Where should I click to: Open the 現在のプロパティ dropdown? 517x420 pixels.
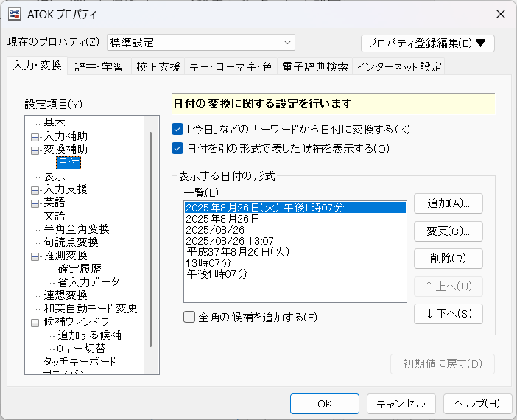tap(201, 43)
